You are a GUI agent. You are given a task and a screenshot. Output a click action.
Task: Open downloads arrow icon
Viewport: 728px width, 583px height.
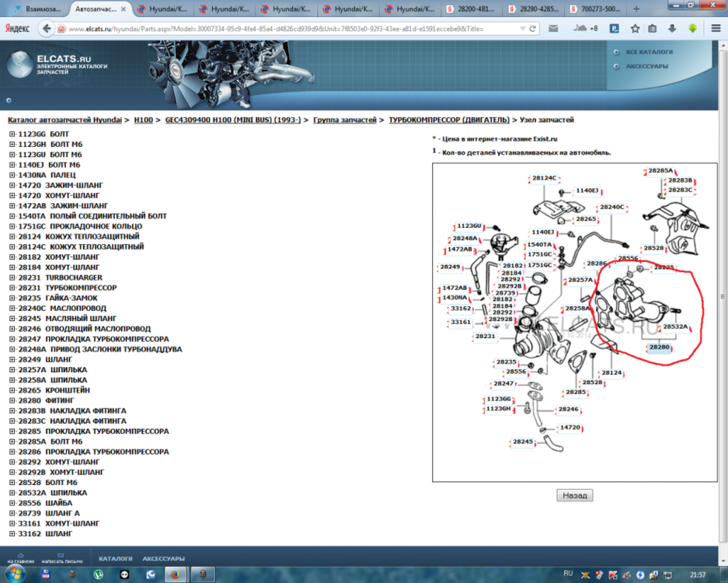672,29
